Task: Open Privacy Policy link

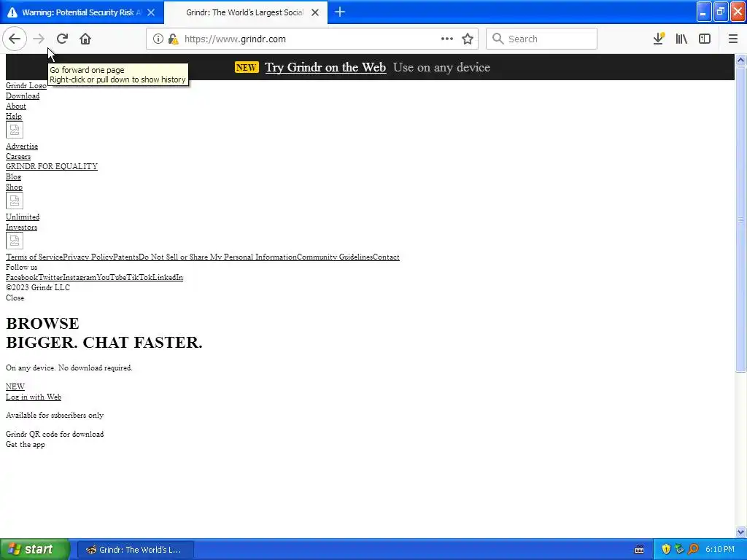Action: (88, 257)
